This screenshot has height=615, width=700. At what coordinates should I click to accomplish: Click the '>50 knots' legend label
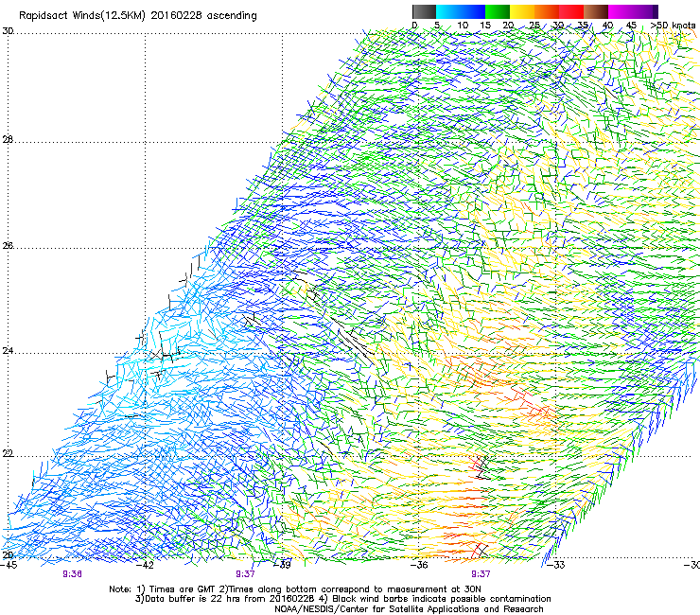tap(674, 25)
